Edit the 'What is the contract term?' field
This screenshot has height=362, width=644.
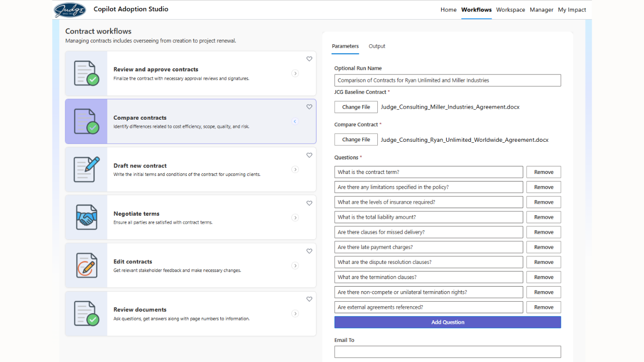click(x=429, y=172)
